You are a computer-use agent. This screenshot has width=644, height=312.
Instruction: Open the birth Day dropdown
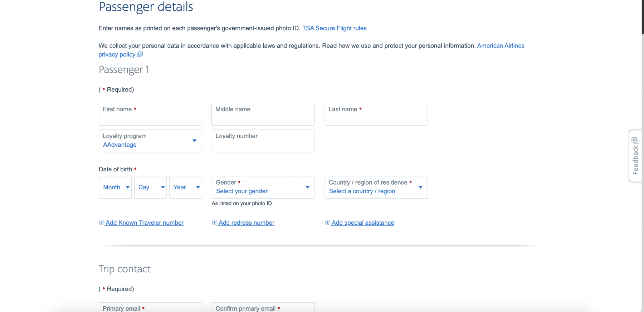point(150,187)
